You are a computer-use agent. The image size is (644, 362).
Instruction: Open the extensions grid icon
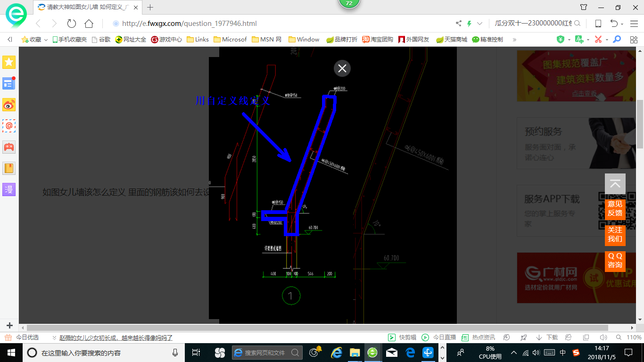(x=634, y=40)
